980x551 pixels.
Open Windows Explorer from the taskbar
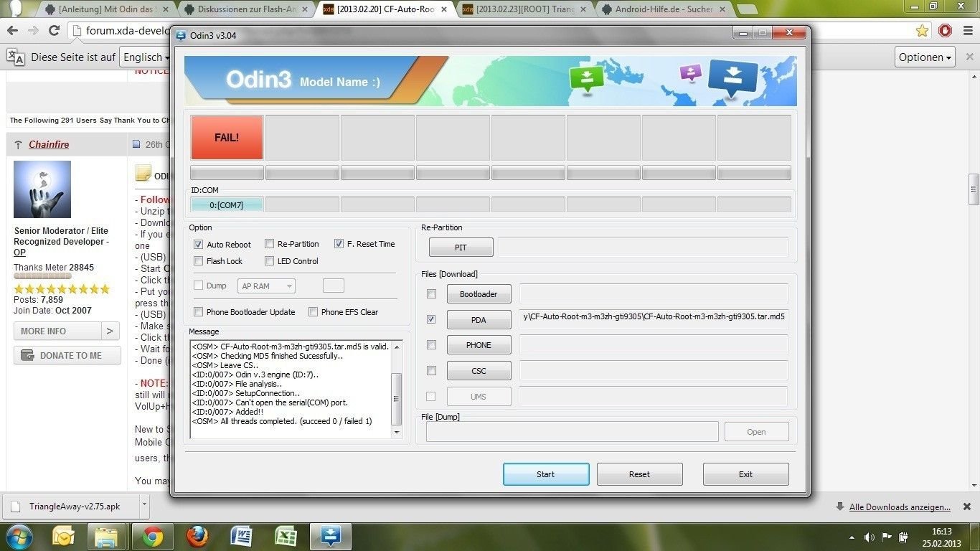pyautogui.click(x=107, y=537)
